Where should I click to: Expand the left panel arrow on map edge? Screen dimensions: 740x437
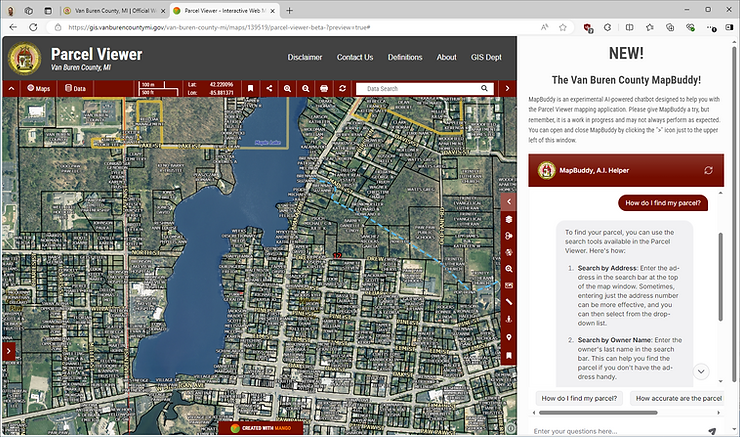tap(8, 351)
